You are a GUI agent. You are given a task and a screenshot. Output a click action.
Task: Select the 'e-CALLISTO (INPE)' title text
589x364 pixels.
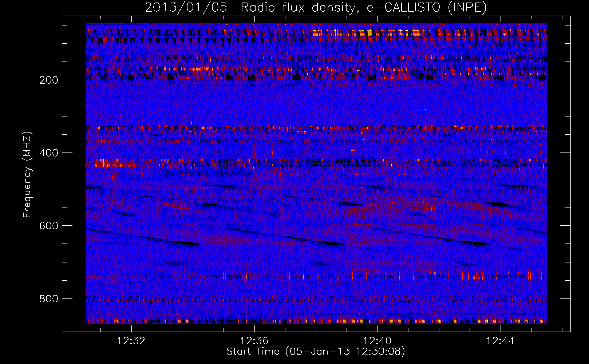point(427,7)
